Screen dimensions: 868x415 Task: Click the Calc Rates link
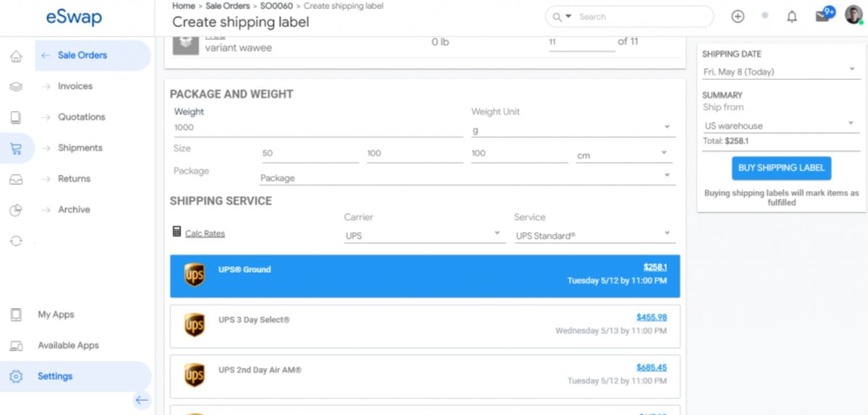pyautogui.click(x=205, y=233)
